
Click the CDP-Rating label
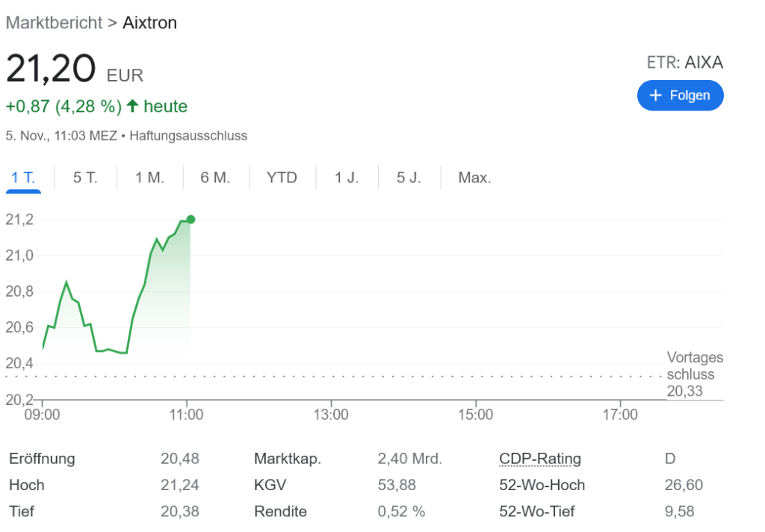(x=539, y=459)
